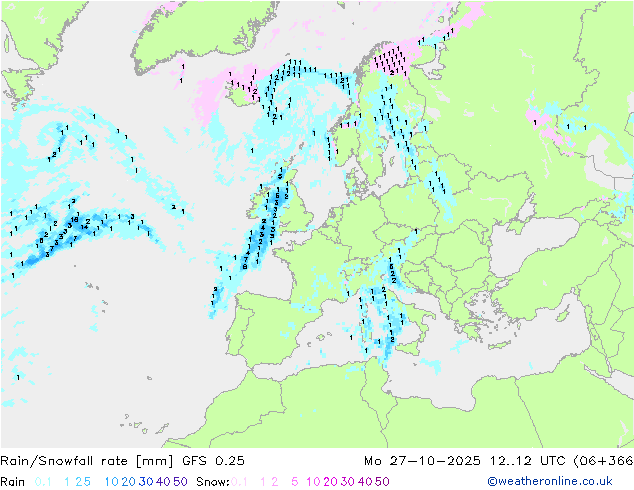Click the '14' rainfall value over the Atlantic

tap(84, 227)
